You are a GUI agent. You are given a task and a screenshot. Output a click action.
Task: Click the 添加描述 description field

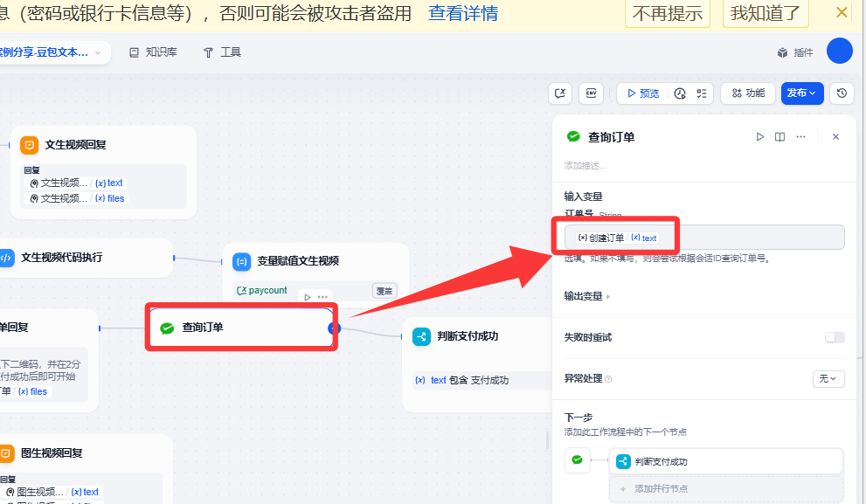pyautogui.click(x=585, y=166)
